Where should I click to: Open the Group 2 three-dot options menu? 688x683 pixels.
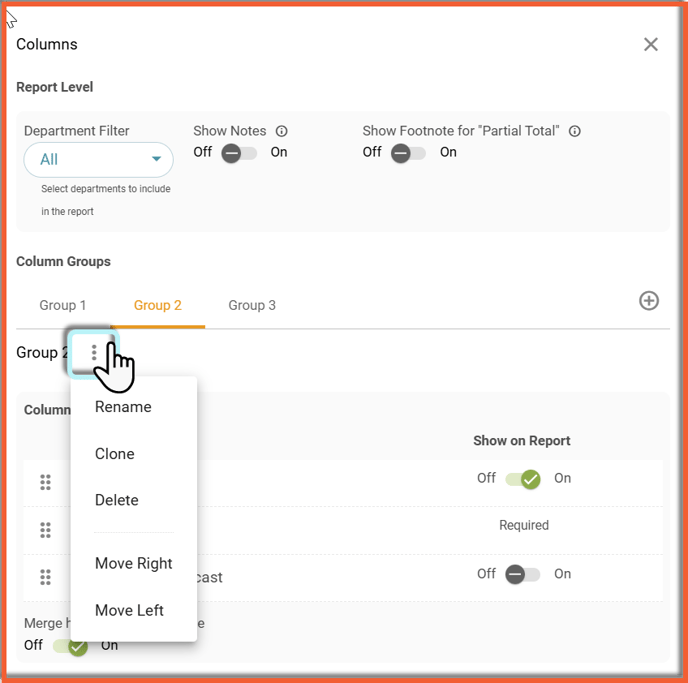tap(93, 353)
